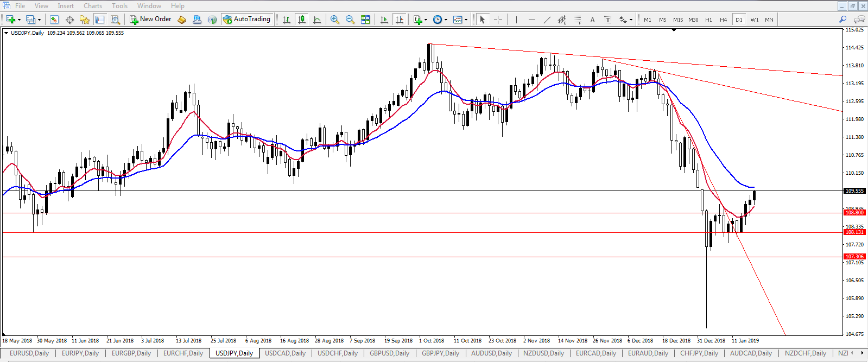
Task: Open the Periods clock icon
Action: coord(438,20)
